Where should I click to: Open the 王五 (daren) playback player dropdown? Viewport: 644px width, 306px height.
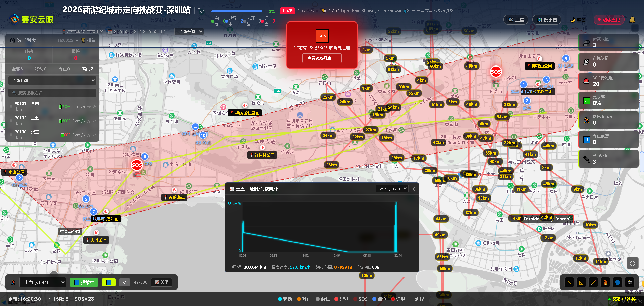(x=43, y=282)
